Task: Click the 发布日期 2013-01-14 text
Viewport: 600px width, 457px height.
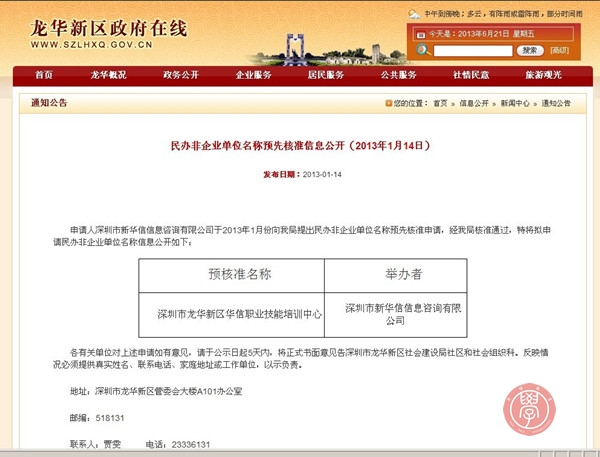Action: (302, 175)
